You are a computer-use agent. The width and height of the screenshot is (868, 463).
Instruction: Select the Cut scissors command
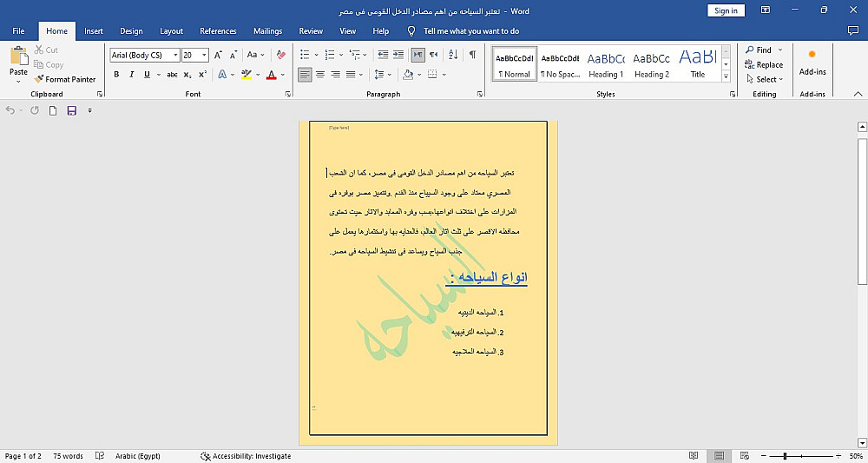tap(46, 50)
